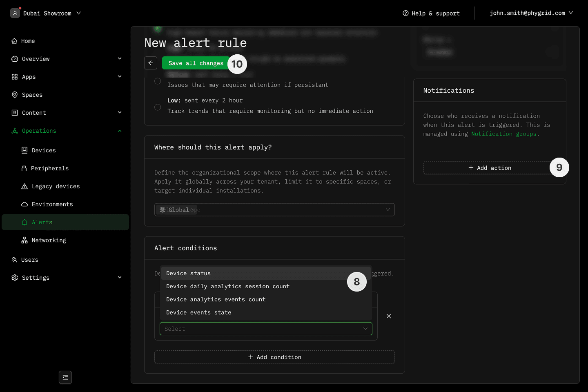This screenshot has height=392, width=588.
Task: Open the Dubai Showroom tenant switcher
Action: (x=46, y=13)
